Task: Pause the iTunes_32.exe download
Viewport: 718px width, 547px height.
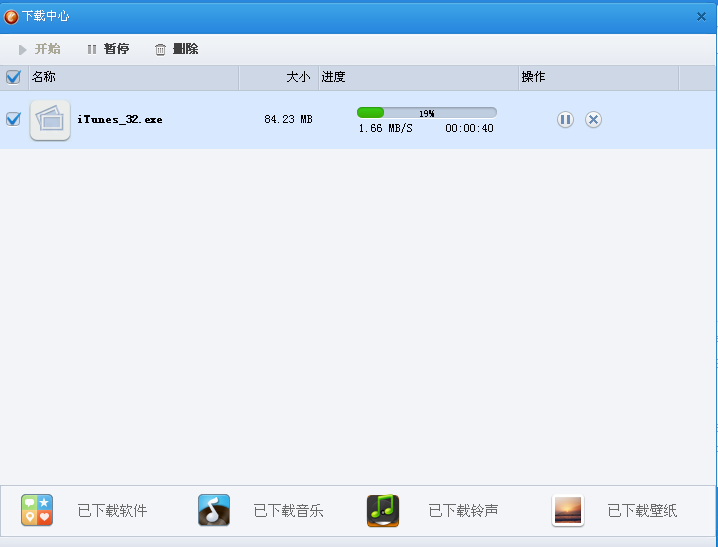Action: point(566,119)
